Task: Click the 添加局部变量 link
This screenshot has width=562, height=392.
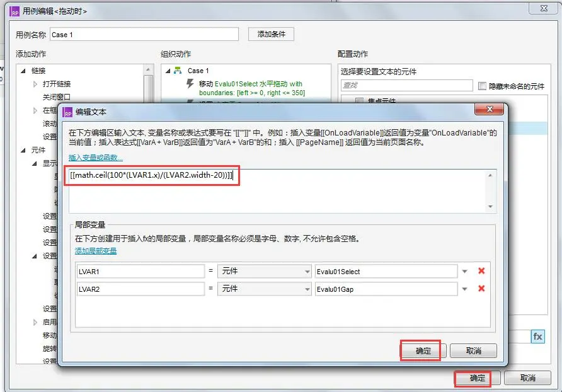Action: pos(95,251)
